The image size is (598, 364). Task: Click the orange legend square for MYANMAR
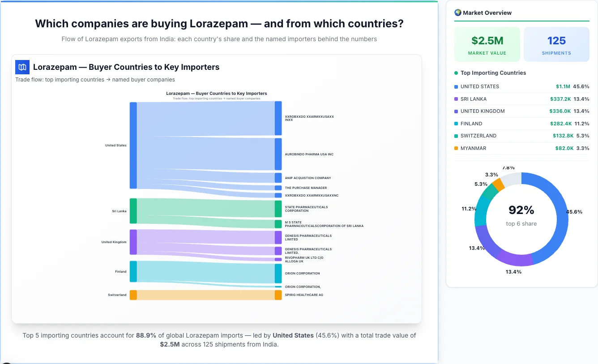[x=456, y=148]
